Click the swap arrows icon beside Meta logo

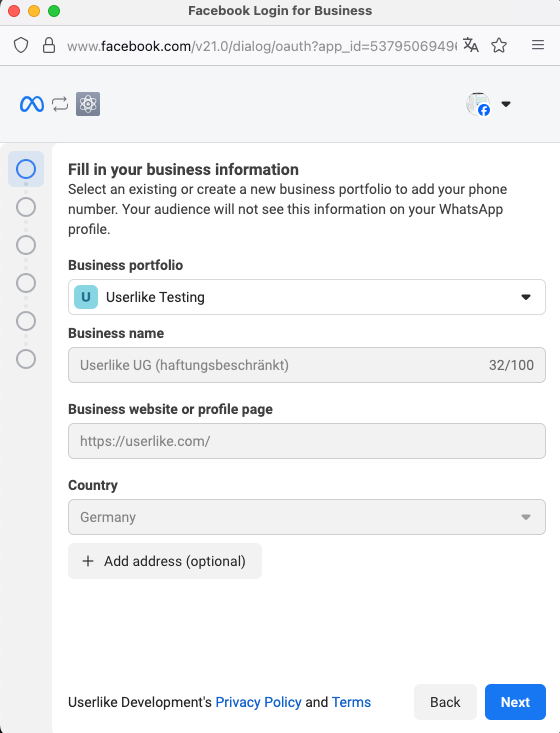coord(60,104)
